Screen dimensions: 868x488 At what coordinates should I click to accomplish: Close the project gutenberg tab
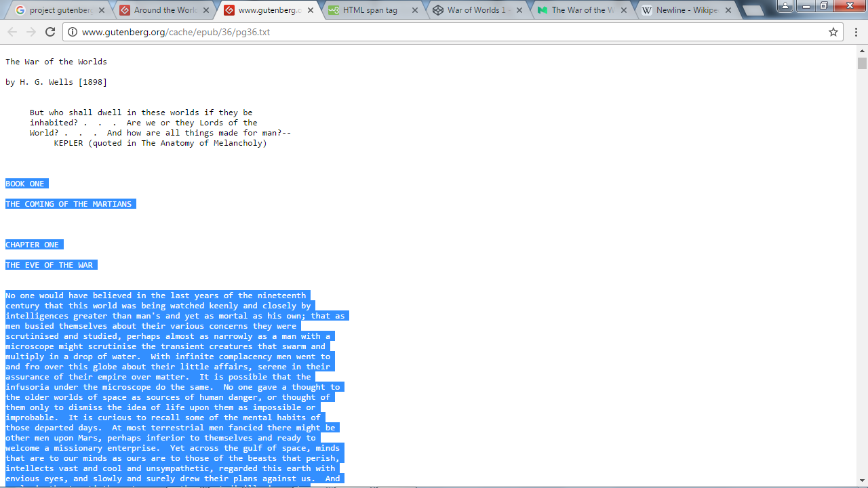(102, 10)
